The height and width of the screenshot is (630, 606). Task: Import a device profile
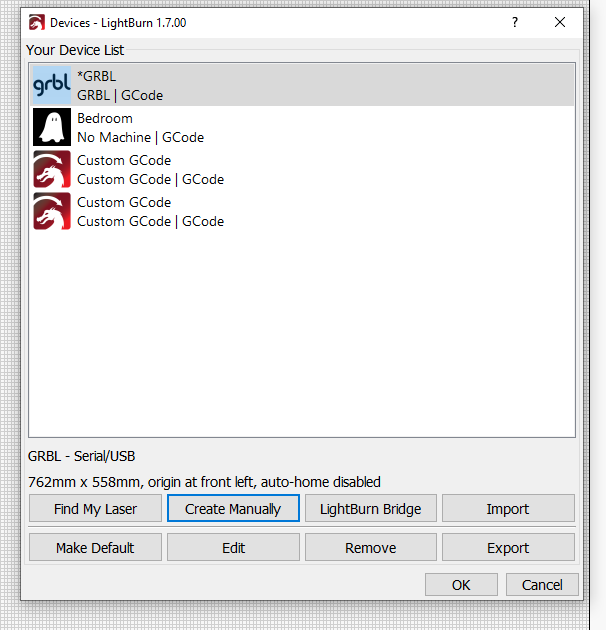click(x=508, y=509)
